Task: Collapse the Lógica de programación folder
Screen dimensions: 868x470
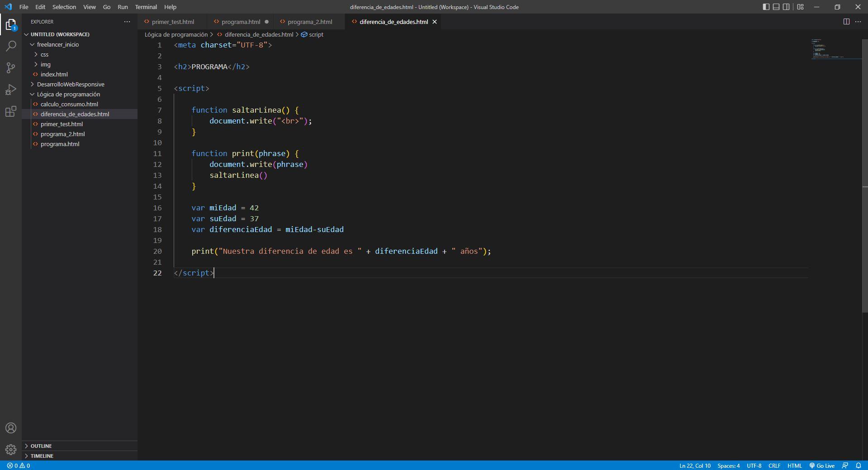Action: [80, 94]
